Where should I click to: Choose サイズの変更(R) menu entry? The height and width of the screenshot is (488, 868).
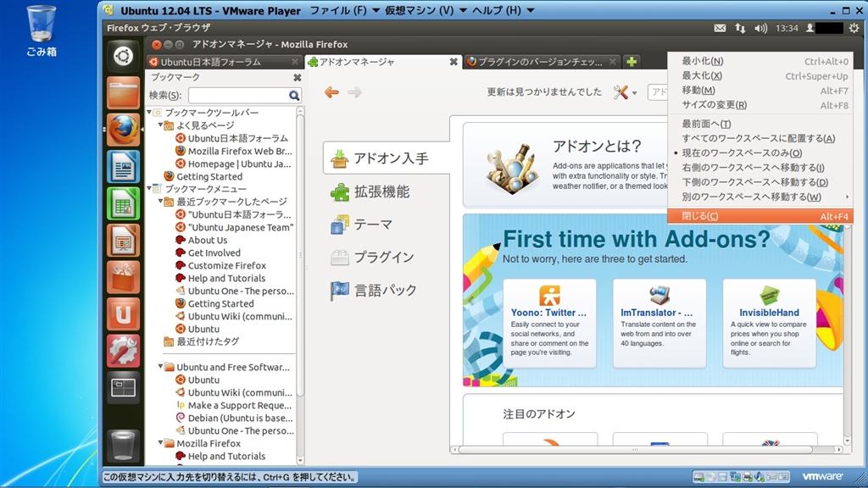[760, 104]
